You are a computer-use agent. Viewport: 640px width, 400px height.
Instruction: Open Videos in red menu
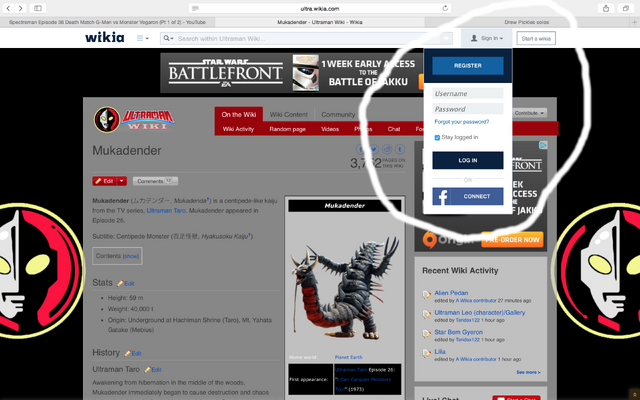(x=330, y=129)
